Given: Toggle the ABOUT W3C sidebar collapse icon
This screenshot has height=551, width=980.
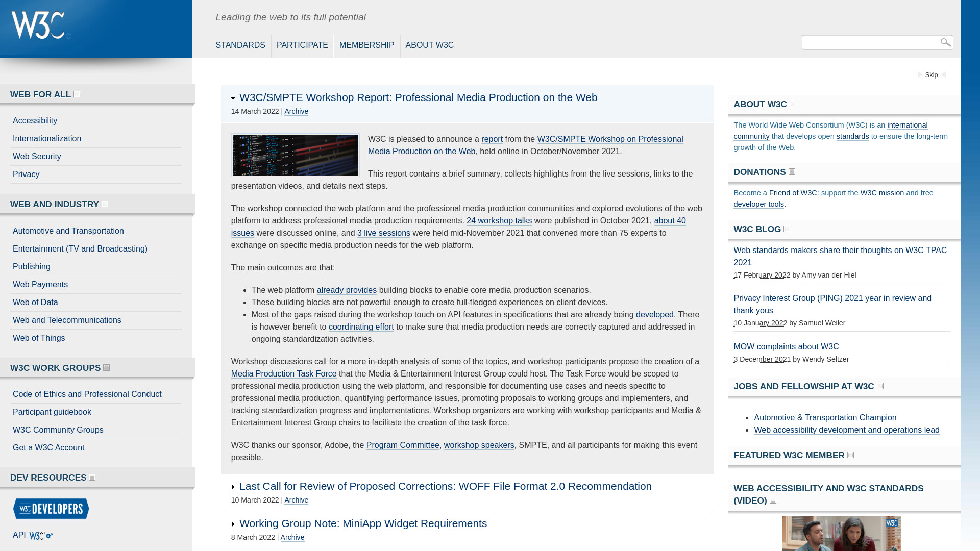Looking at the screenshot, I should click(793, 104).
